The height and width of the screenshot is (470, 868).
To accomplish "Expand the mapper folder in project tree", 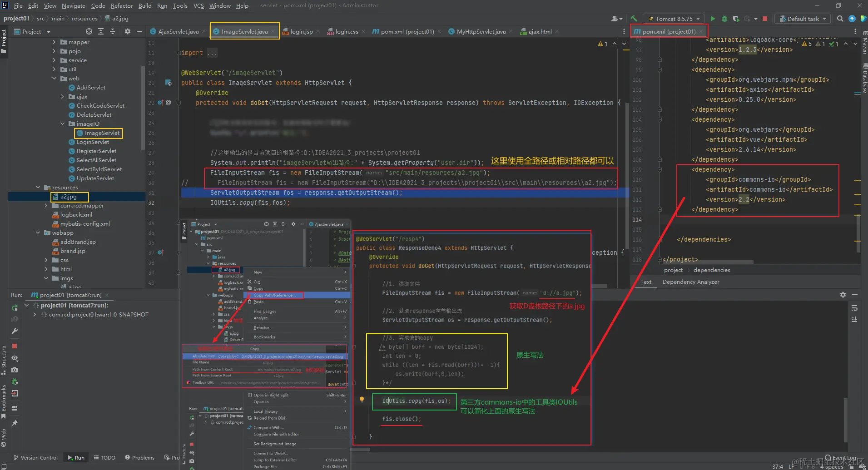I will coord(54,42).
